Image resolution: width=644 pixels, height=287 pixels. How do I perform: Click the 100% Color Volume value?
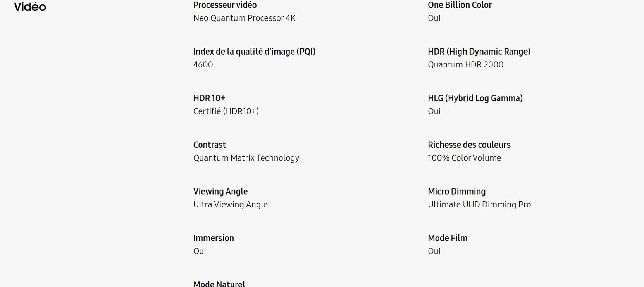tap(464, 158)
